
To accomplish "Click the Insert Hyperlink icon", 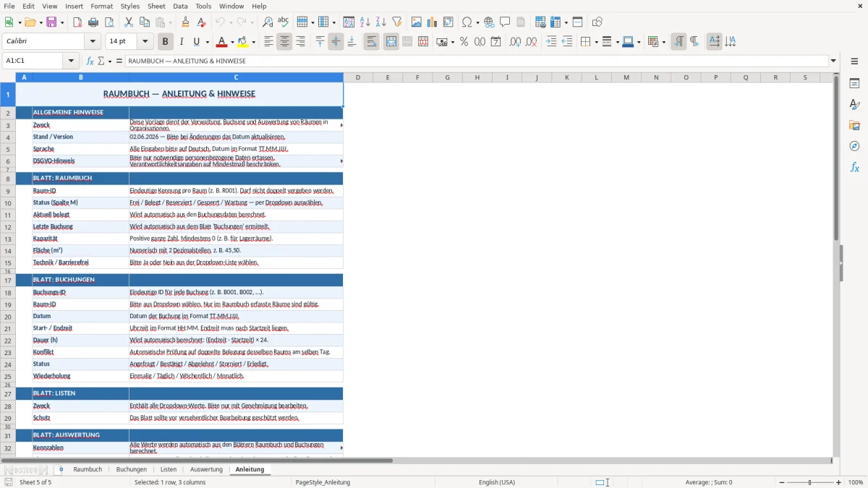I will tap(489, 22).
